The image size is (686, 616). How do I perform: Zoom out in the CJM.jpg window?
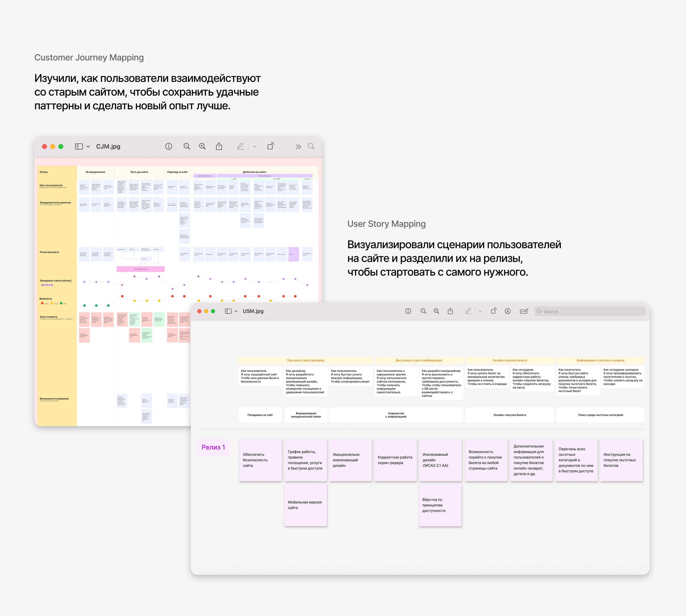187,146
